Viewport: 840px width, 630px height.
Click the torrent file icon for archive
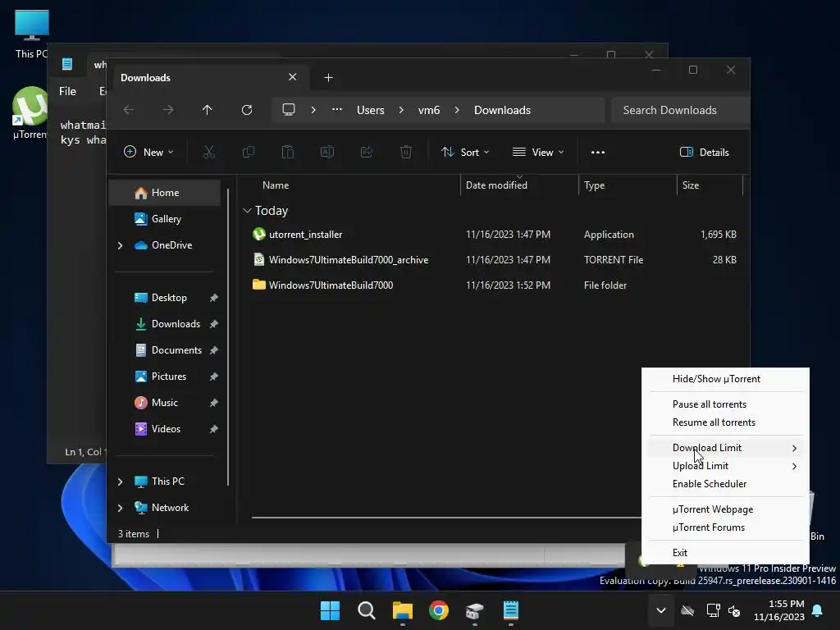[259, 259]
